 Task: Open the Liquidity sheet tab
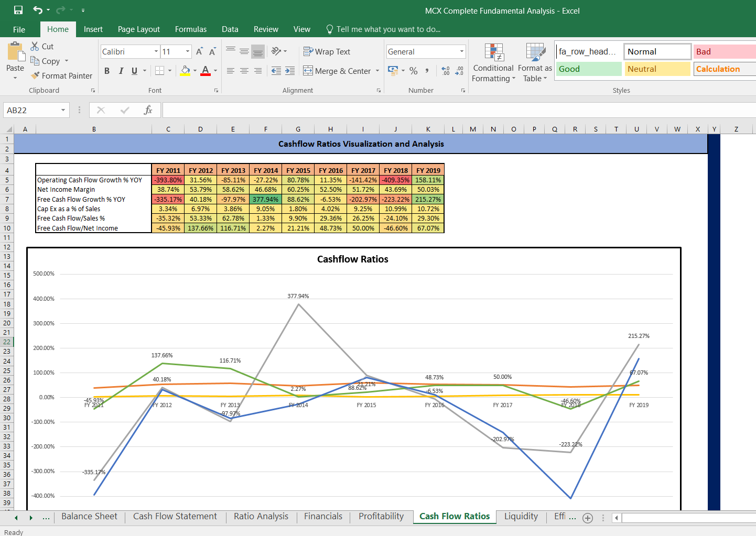point(521,516)
